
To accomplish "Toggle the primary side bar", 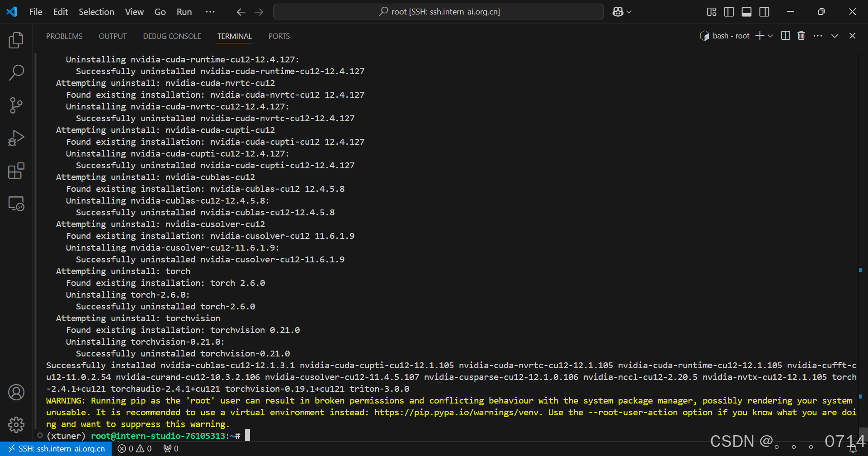I will (x=729, y=12).
